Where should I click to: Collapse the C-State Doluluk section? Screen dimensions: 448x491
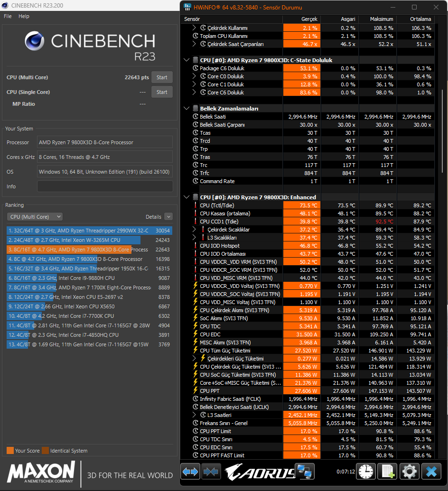tap(187, 60)
